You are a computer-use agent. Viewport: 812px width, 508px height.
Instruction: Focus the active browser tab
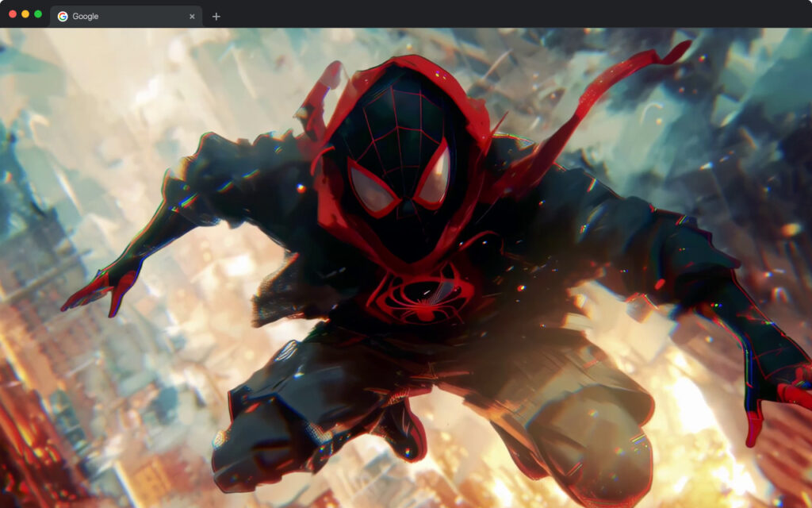coord(119,15)
